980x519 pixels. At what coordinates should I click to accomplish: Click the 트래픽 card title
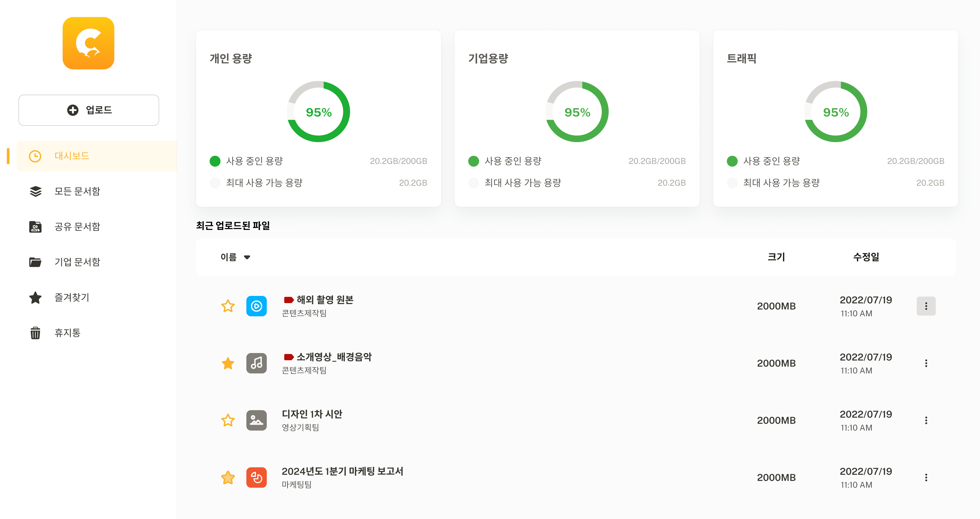coord(742,58)
